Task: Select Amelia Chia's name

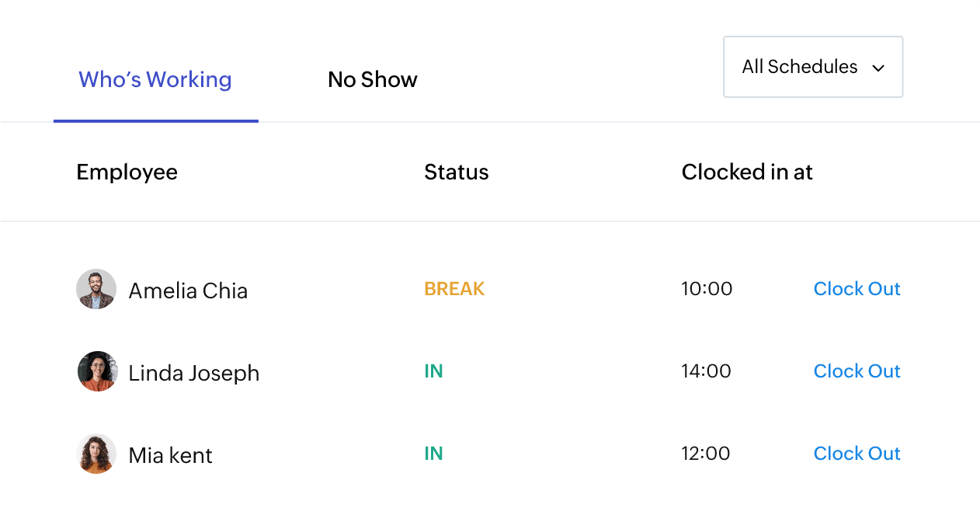Action: pyautogui.click(x=188, y=290)
